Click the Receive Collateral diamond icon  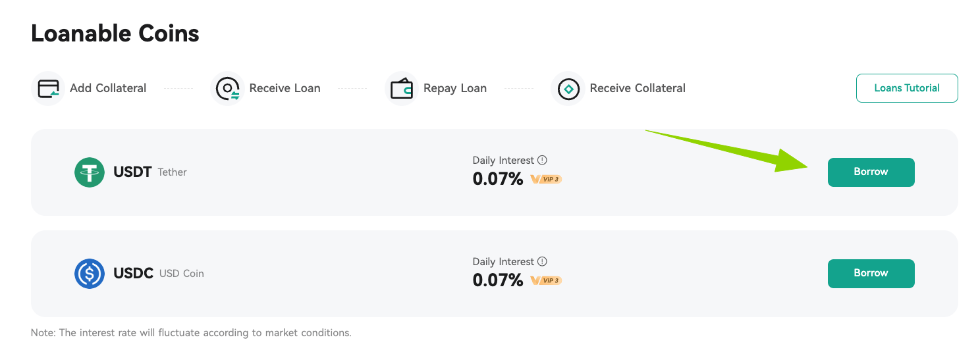(x=568, y=88)
